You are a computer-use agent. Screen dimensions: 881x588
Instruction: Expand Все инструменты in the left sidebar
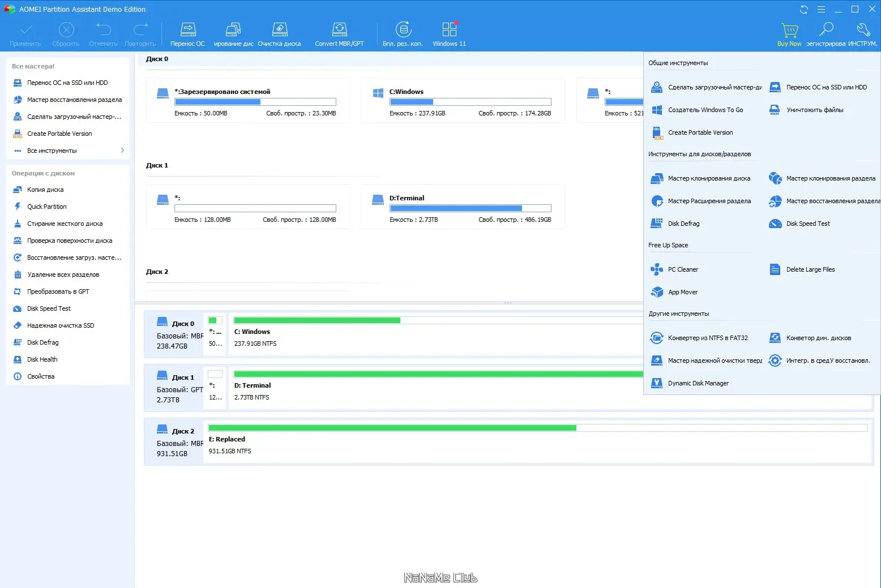pyautogui.click(x=68, y=151)
